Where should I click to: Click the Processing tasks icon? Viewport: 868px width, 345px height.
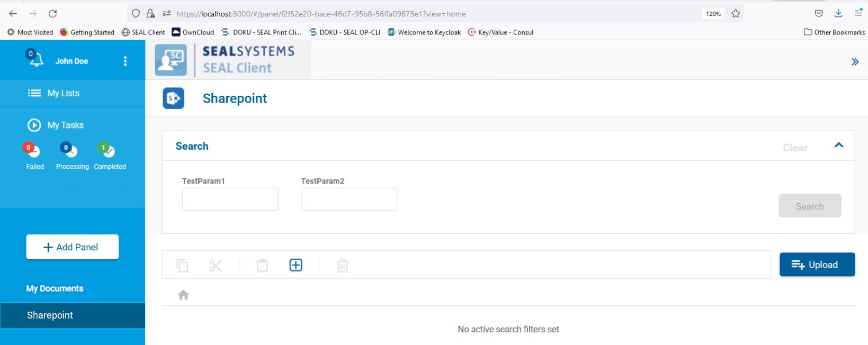pyautogui.click(x=69, y=151)
